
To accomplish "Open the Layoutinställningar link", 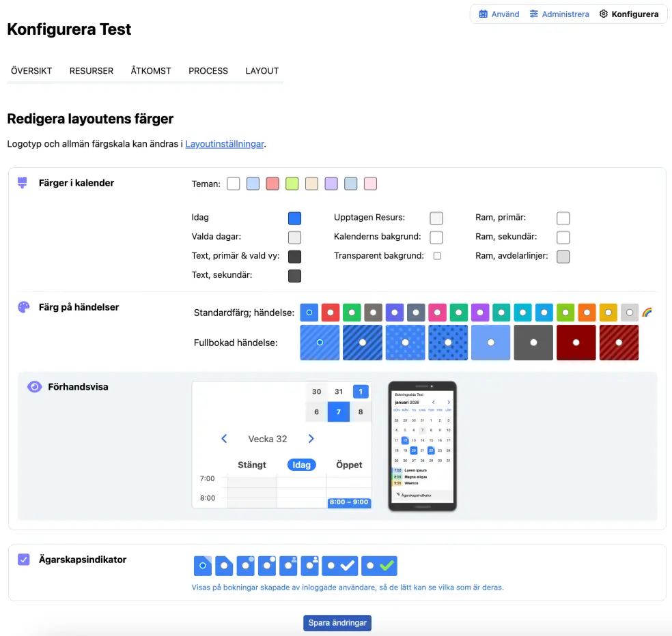I will click(225, 144).
